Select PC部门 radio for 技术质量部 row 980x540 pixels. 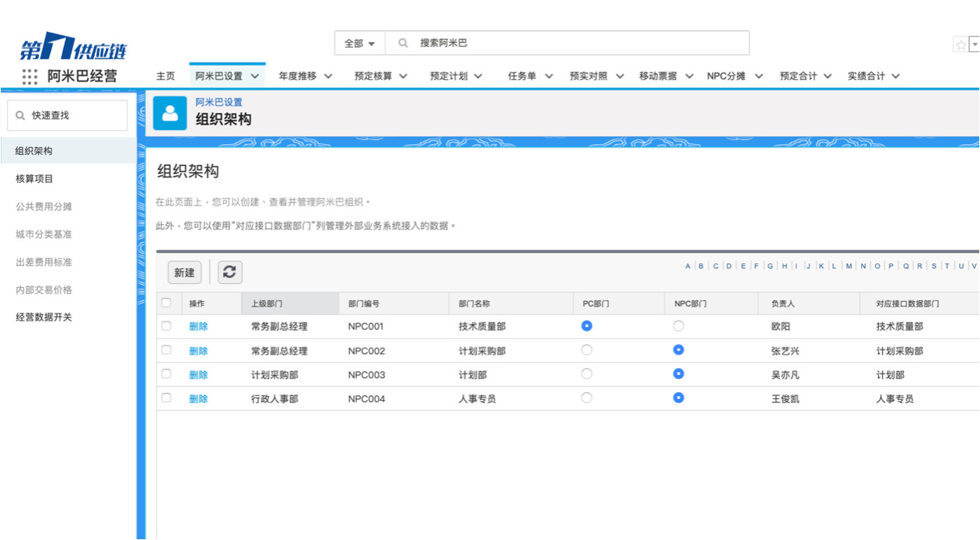(587, 326)
